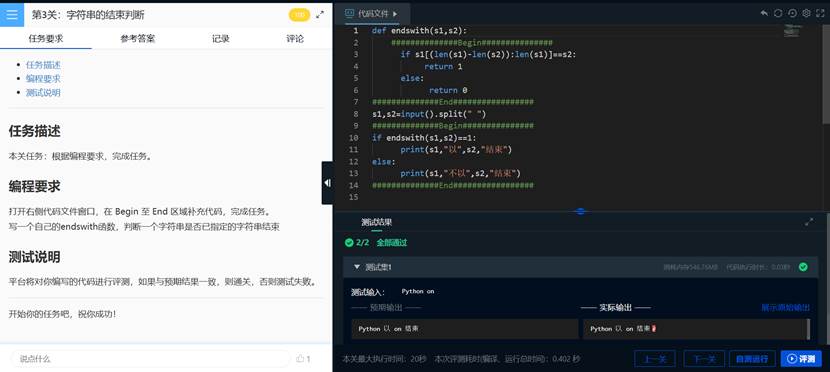The image size is (830, 372).
Task: Open the 记录 tab
Action: coord(221,39)
